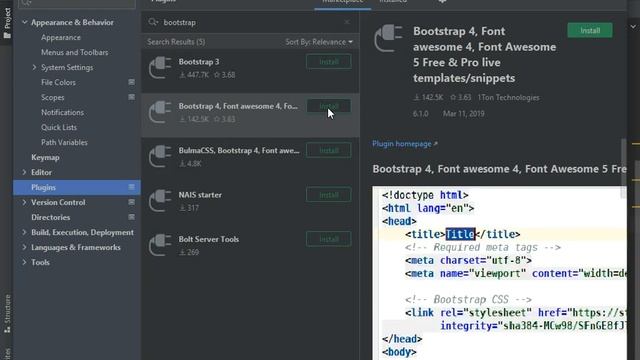Select Path Variables settings
This screenshot has height=360, width=640.
[64, 142]
